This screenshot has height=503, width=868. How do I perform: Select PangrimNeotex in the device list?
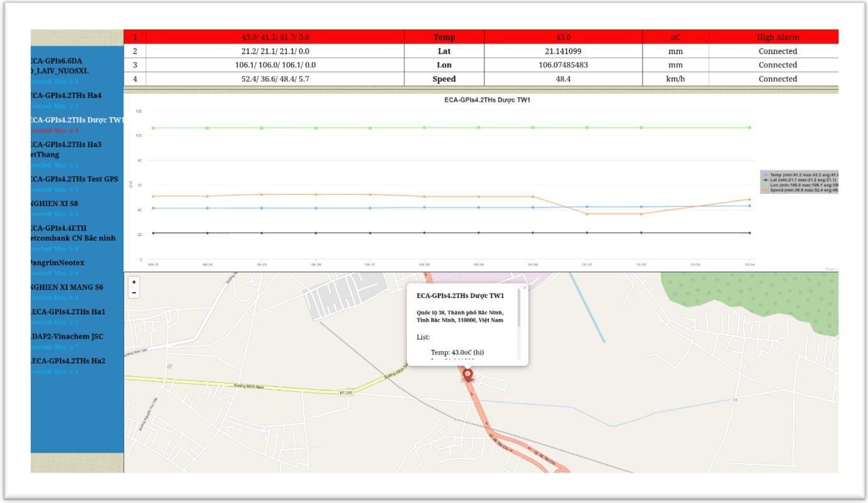tap(58, 263)
